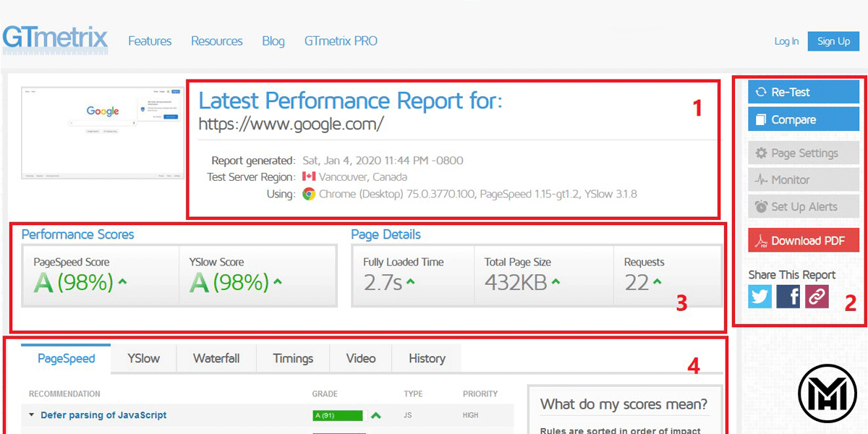The image size is (868, 434).
Task: Click the Sign Up button
Action: click(x=833, y=41)
